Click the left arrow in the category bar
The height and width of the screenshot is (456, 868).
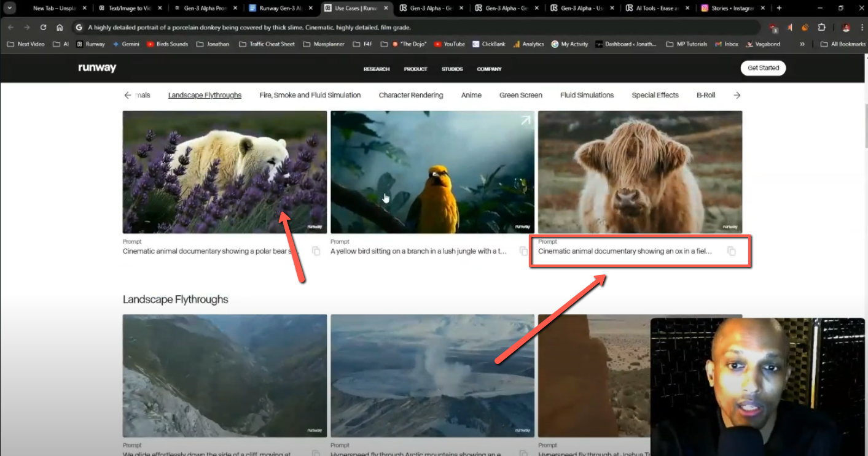pos(128,95)
